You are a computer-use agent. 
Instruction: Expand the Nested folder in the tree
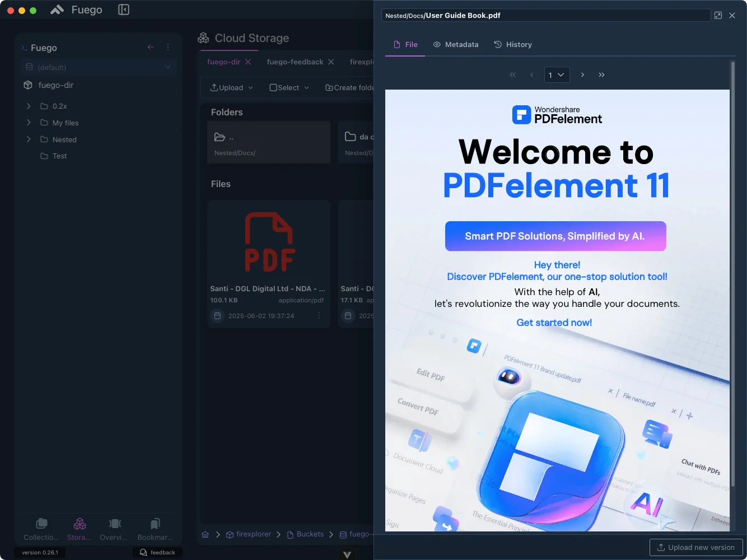(29, 139)
